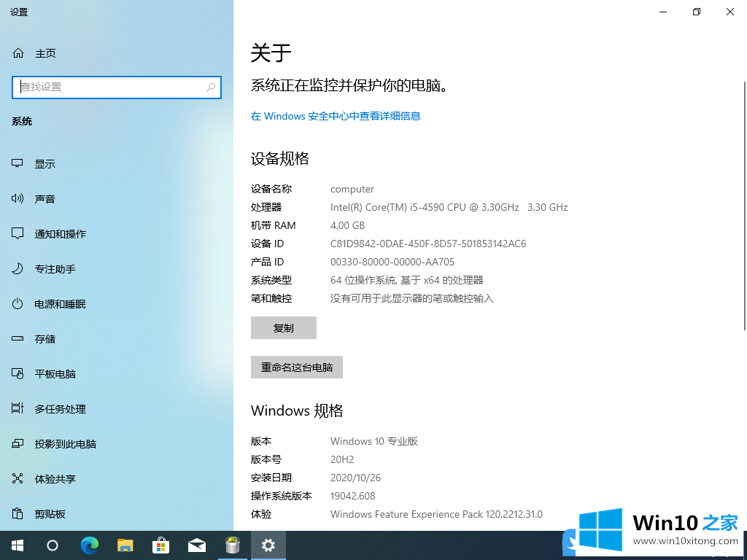Open File Explorer from the taskbar

click(x=125, y=545)
